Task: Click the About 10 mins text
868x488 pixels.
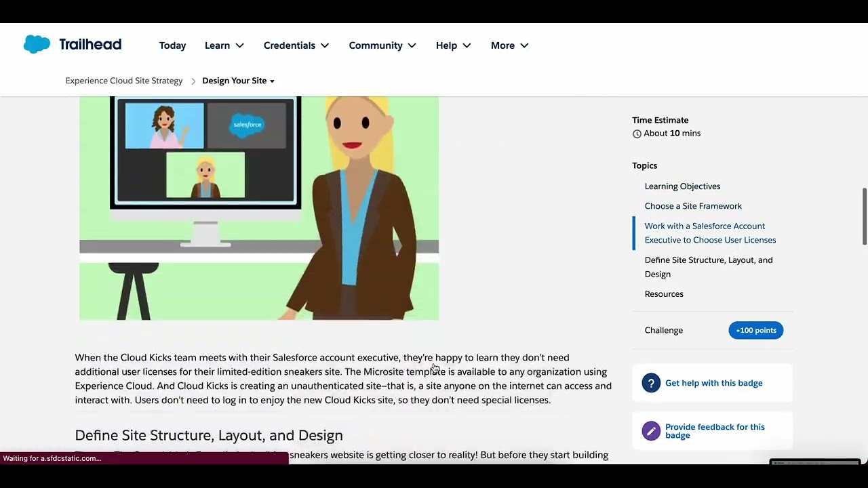Action: tap(672, 134)
